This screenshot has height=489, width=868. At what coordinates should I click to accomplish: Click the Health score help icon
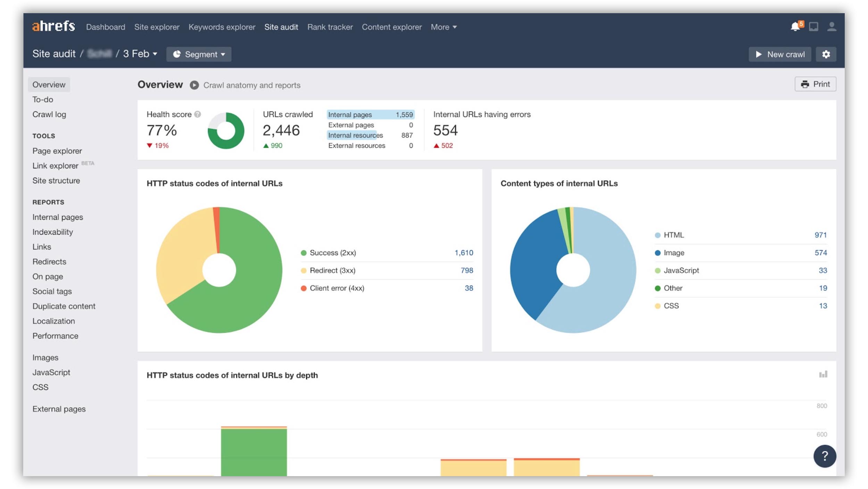(198, 114)
